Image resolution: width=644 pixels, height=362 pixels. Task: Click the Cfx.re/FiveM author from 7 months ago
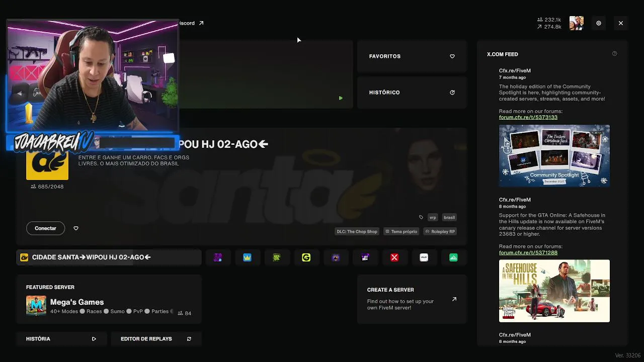point(515,71)
